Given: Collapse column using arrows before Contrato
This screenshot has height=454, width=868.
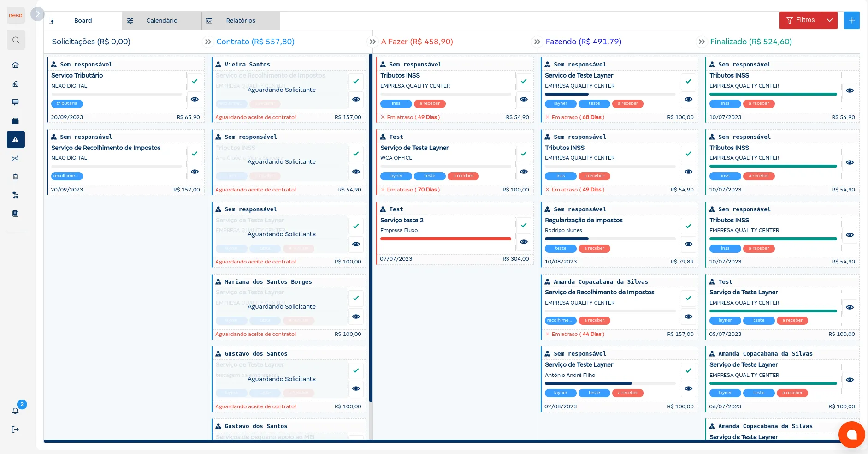Looking at the screenshot, I should point(208,42).
